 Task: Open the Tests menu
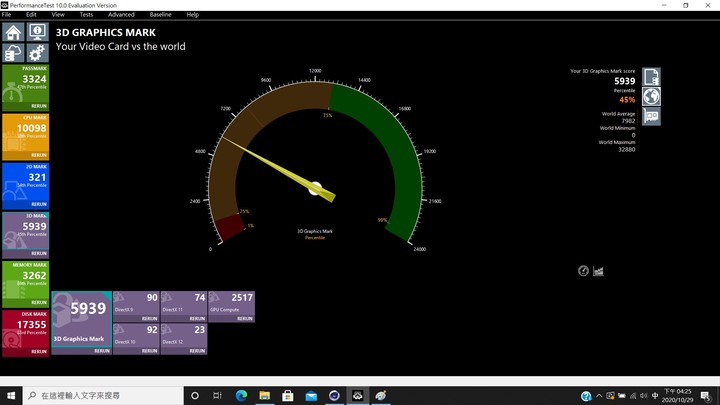pyautogui.click(x=86, y=15)
